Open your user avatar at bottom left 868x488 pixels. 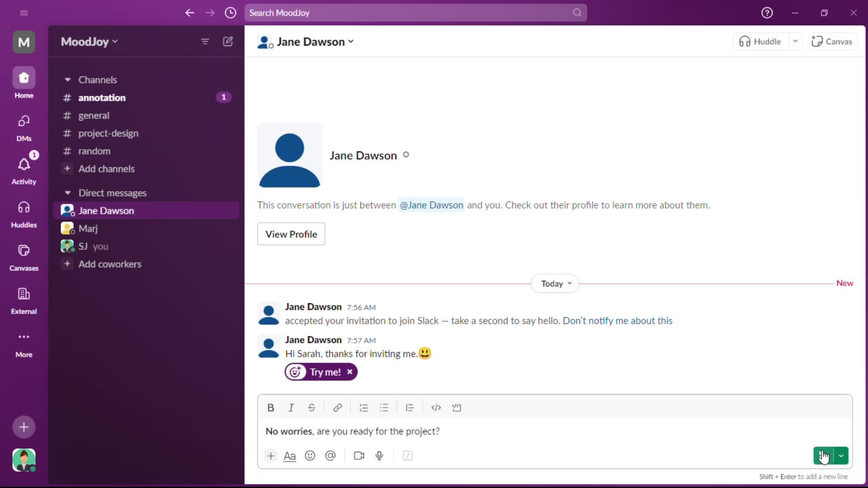click(24, 460)
